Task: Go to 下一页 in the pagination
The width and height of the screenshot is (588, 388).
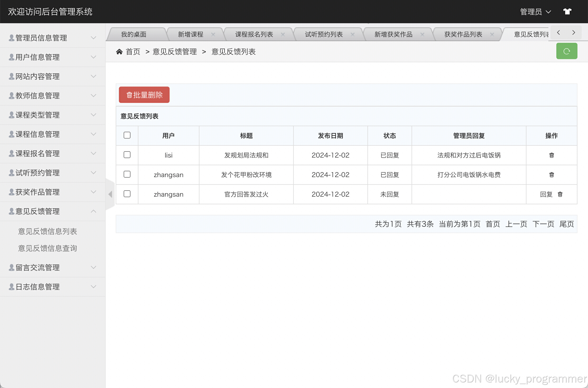Action: point(543,224)
